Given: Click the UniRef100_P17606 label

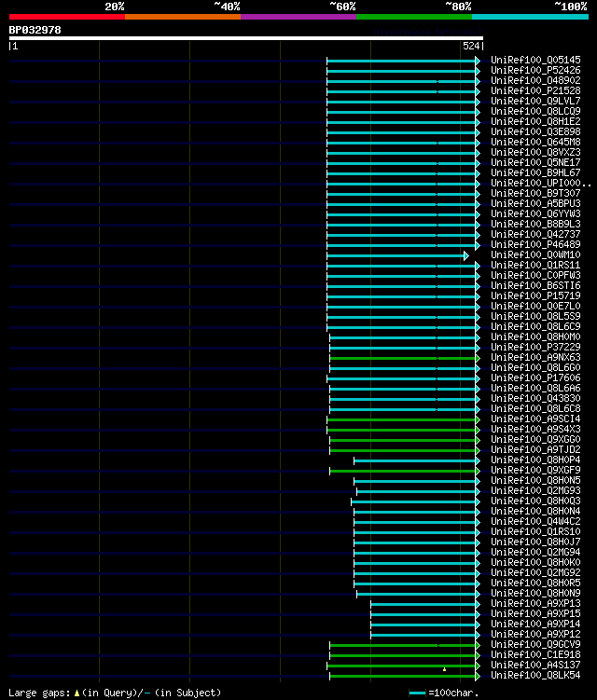Looking at the screenshot, I should (x=535, y=378).
